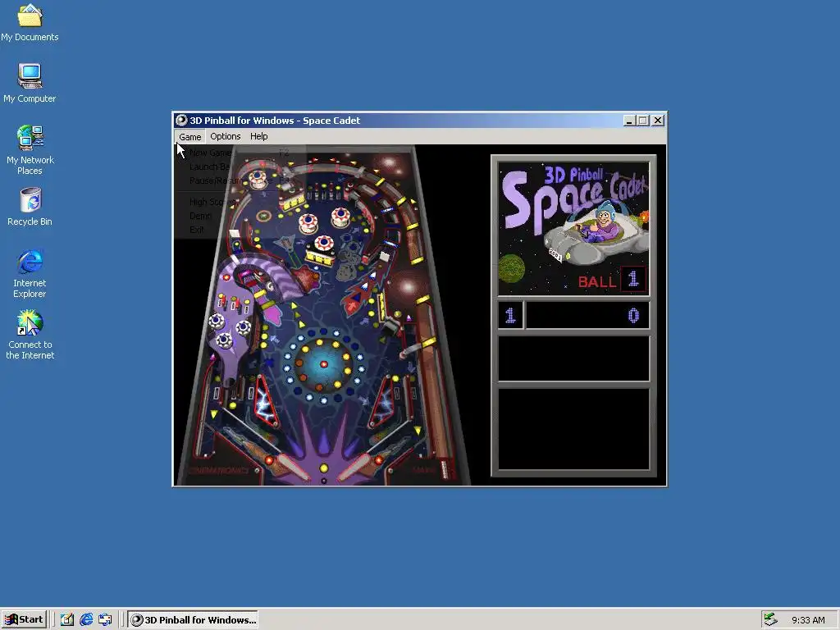
Task: Choose New Game from Game menu
Action: 240,153
